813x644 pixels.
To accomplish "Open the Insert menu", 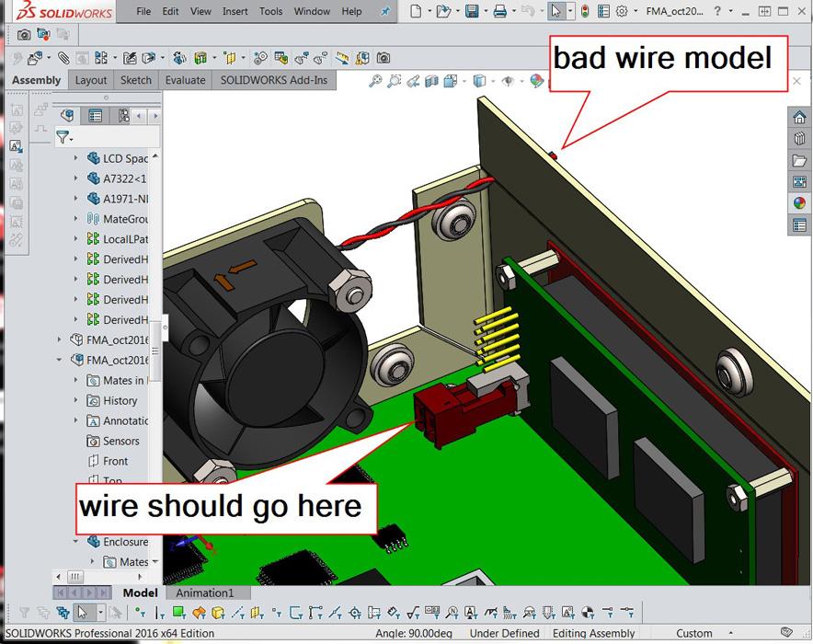I will coord(235,11).
